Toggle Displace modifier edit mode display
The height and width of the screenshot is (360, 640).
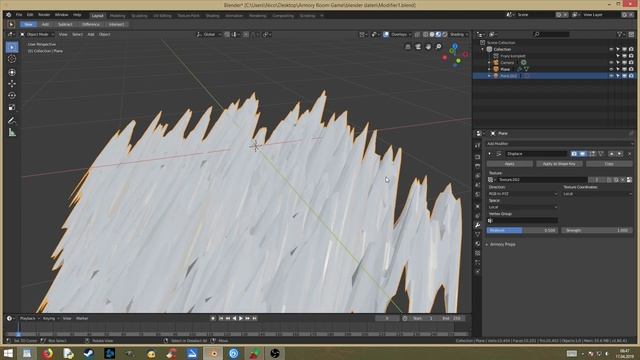click(x=592, y=154)
